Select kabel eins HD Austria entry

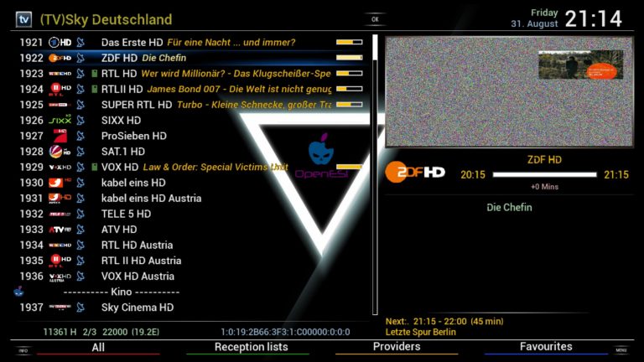click(x=152, y=199)
